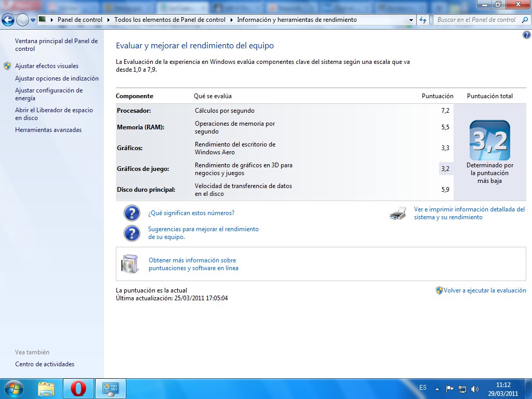Click the question icon for ¿Qué significan estos números?
532x399 pixels.
point(132,213)
